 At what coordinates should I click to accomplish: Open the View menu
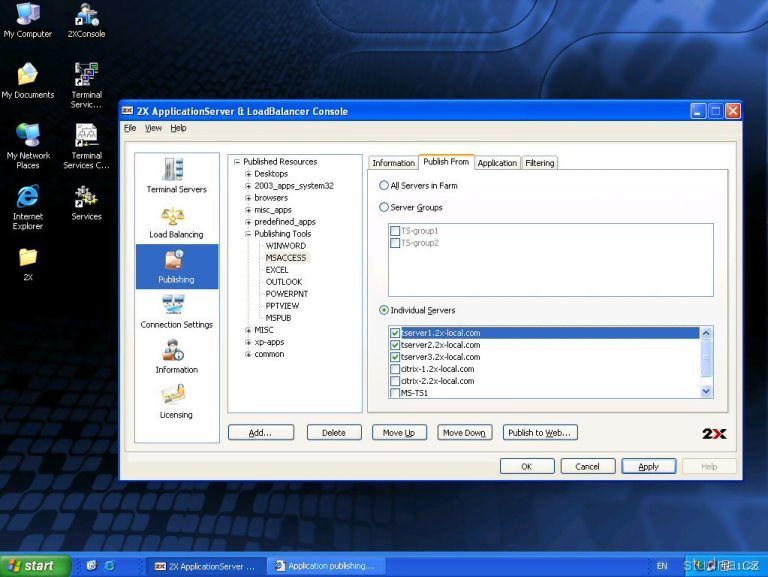point(153,128)
